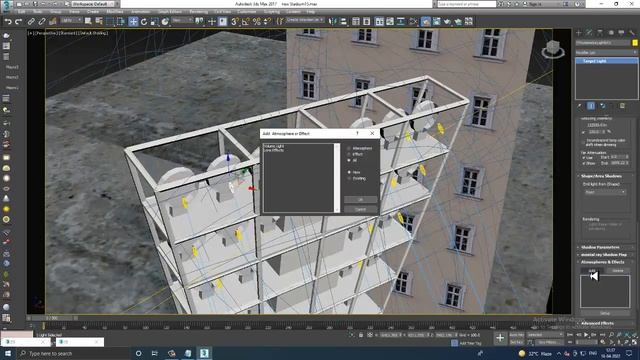The width and height of the screenshot is (640, 360).
Task: Toggle the Percent Snap icon
Action: pos(256,21)
